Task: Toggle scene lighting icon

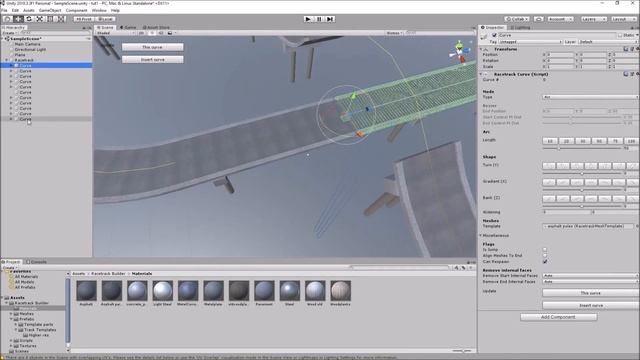Action: point(152,33)
